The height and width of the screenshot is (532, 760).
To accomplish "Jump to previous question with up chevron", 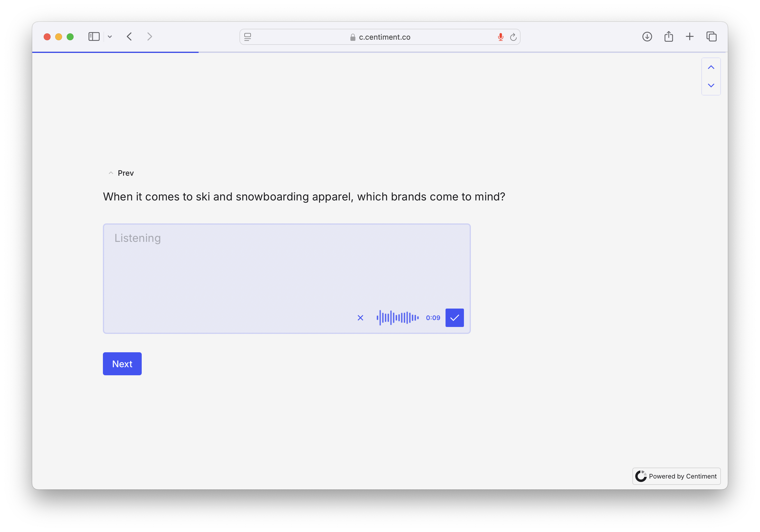I will (x=711, y=68).
